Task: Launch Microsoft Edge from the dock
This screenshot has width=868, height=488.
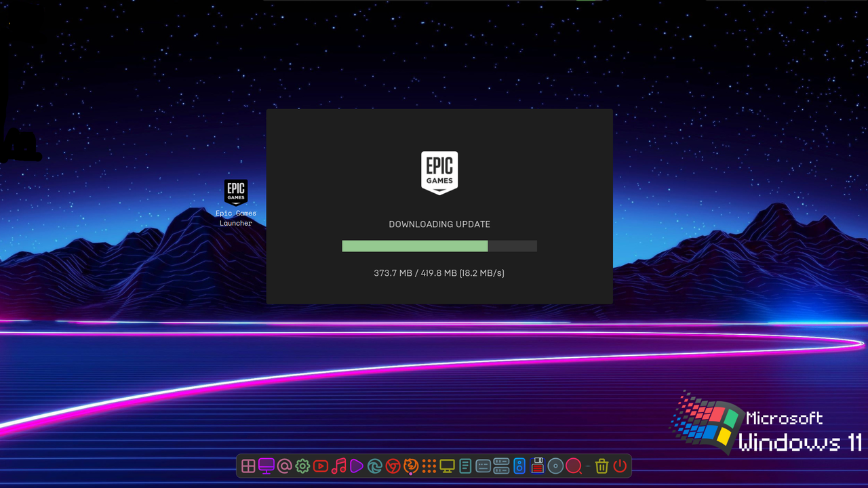Action: click(x=375, y=466)
